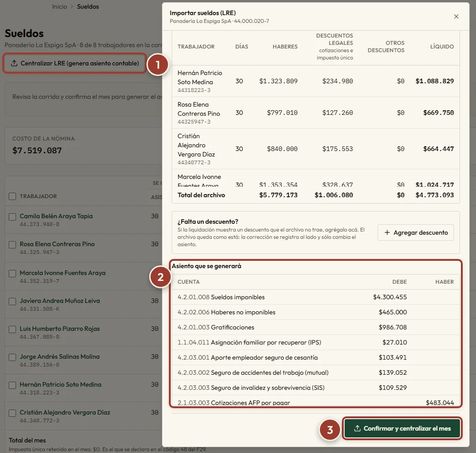This screenshot has width=476, height=453.
Task: Select checkbox for Rosa Elena Contreras Pino
Action: (x=12, y=244)
